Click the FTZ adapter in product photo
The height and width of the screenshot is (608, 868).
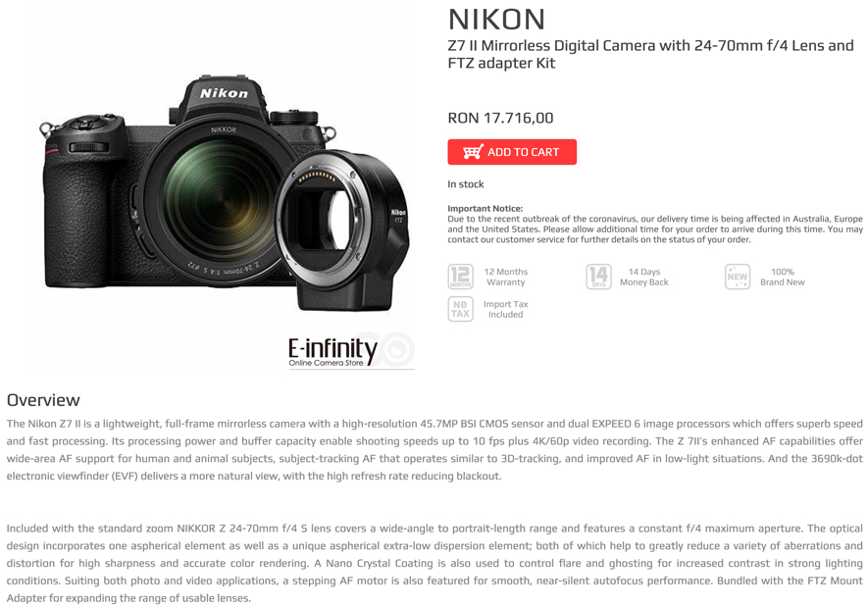click(343, 229)
